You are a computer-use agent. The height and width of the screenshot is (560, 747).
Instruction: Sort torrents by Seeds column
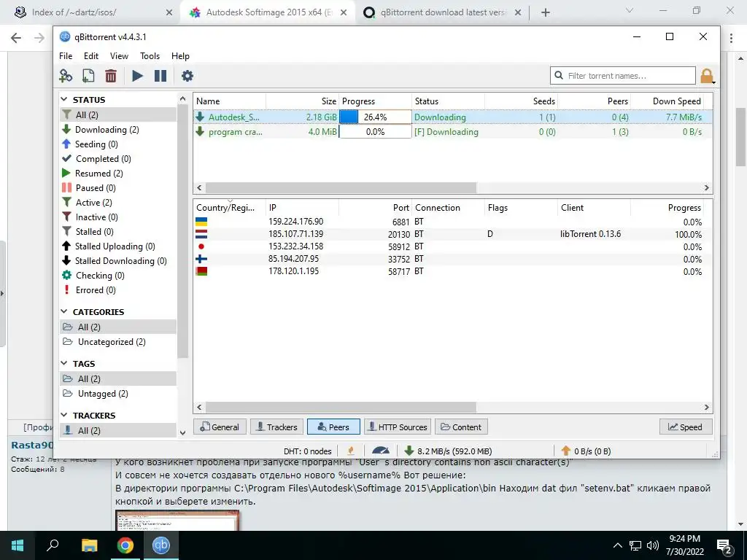click(521, 101)
